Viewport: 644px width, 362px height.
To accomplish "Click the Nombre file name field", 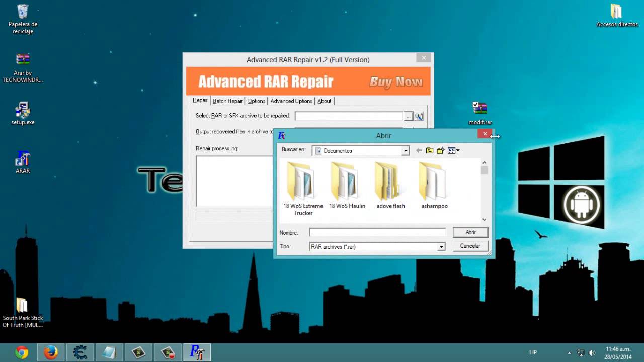I will point(377,232).
